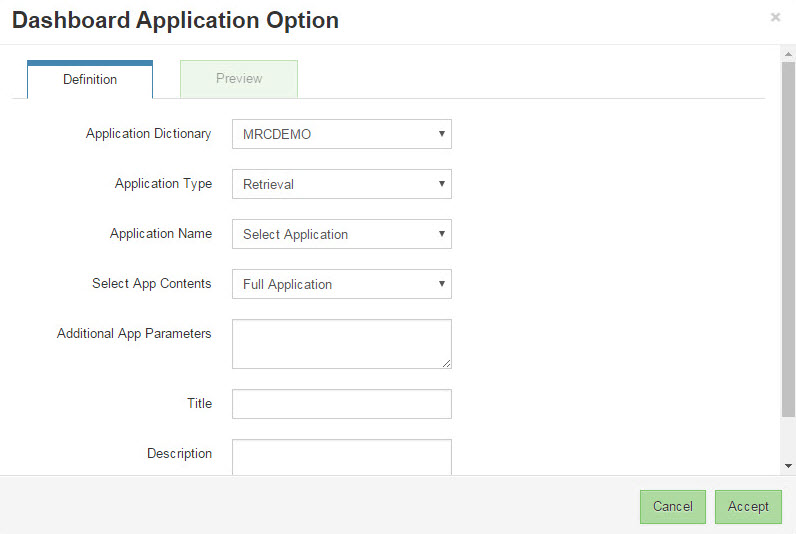
Task: Cancel the dashboard application option
Action: (x=673, y=507)
